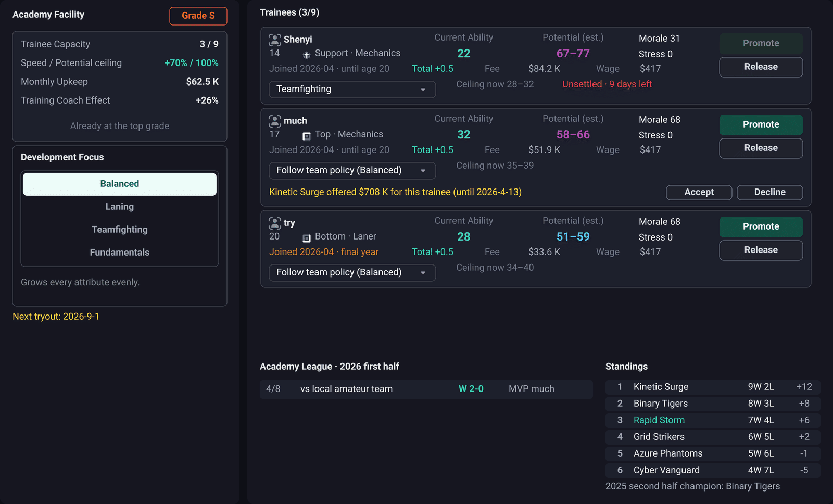Select the Laning development focus

coord(120,207)
